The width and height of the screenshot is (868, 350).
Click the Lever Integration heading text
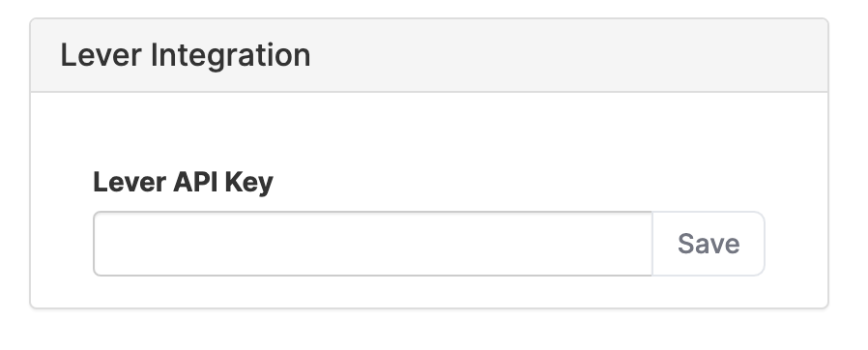(x=186, y=55)
